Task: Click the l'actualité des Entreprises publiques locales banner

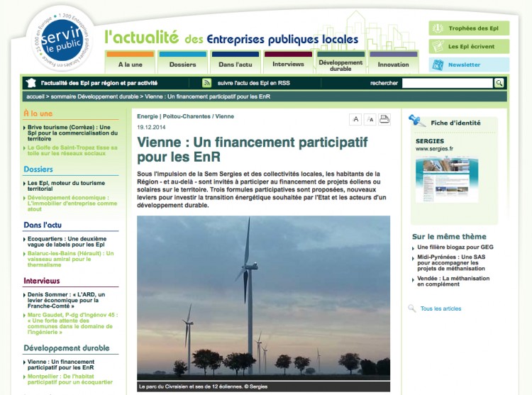Action: tap(231, 38)
